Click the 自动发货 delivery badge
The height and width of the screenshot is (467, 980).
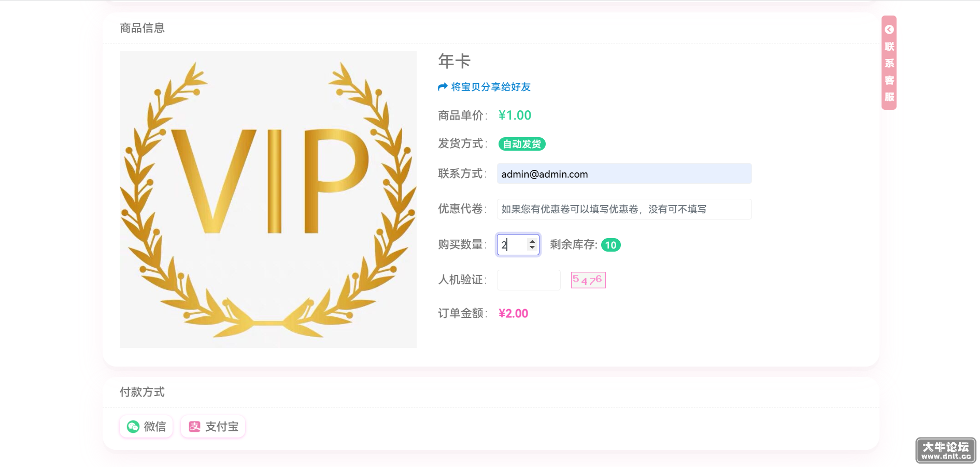point(522,144)
